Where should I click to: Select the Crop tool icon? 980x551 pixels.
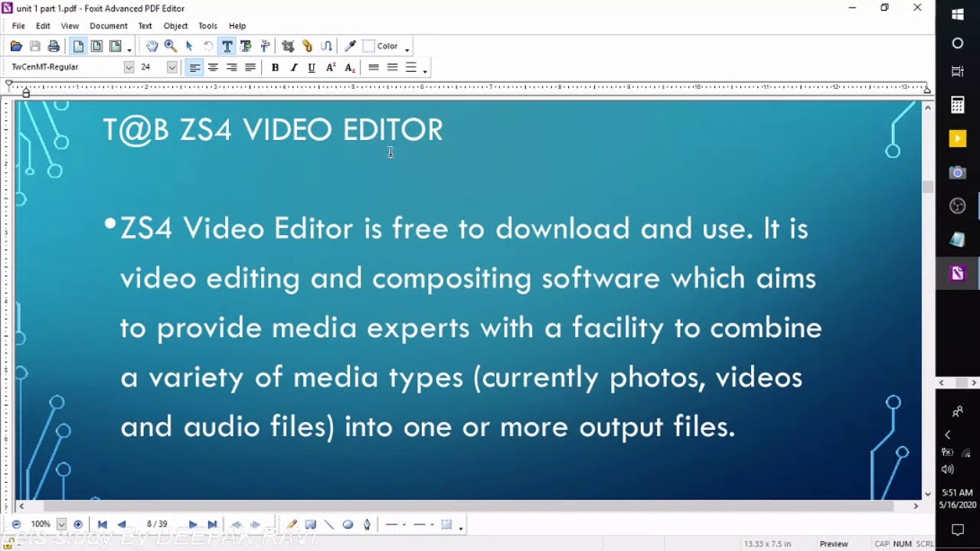tap(288, 47)
